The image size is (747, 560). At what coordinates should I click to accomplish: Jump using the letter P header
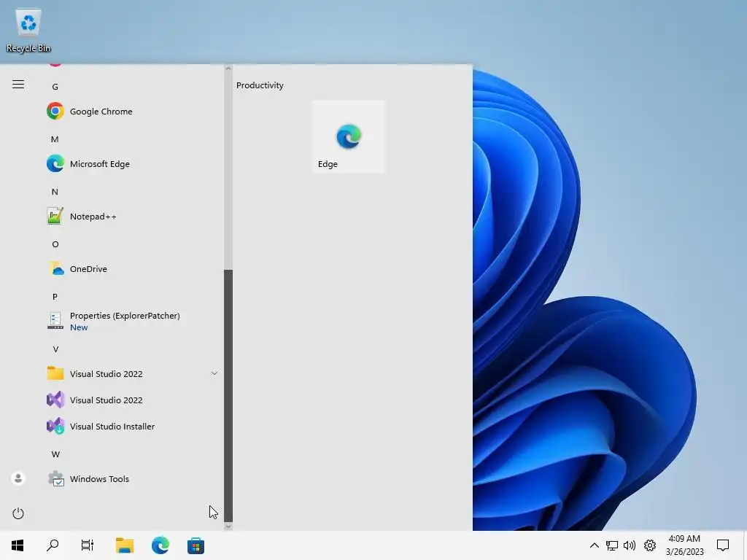pyautogui.click(x=55, y=297)
